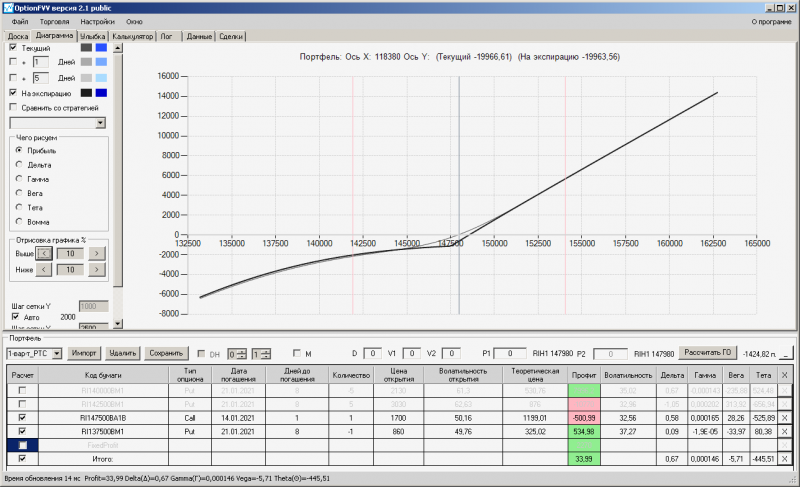The height and width of the screenshot is (487, 800).
Task: Select the Дельта radio button
Action: pyautogui.click(x=19, y=164)
